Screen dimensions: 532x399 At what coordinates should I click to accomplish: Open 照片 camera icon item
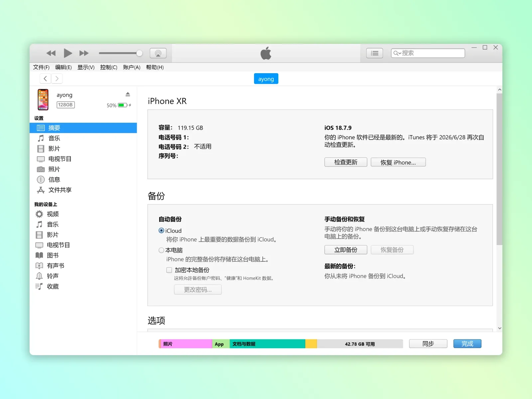point(83,169)
